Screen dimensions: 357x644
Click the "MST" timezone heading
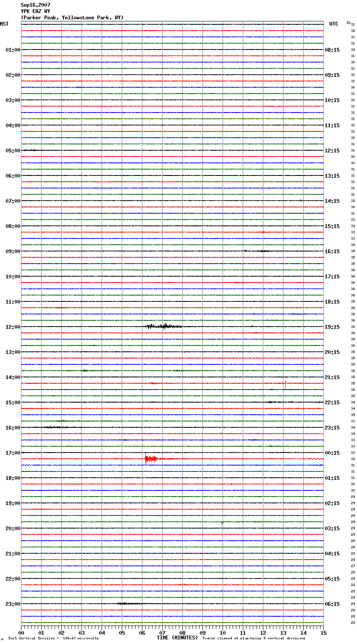tap(4, 24)
